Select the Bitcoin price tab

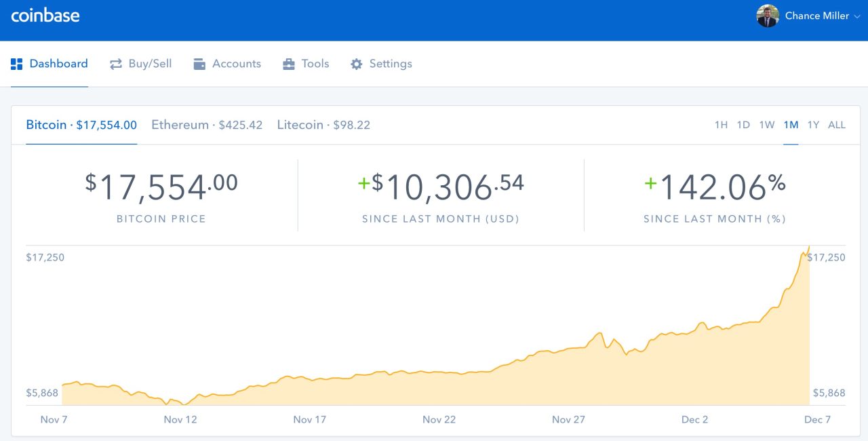[x=81, y=125]
